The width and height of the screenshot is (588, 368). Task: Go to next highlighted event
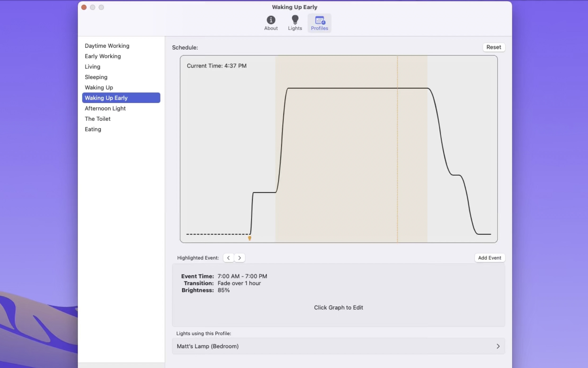(239, 258)
